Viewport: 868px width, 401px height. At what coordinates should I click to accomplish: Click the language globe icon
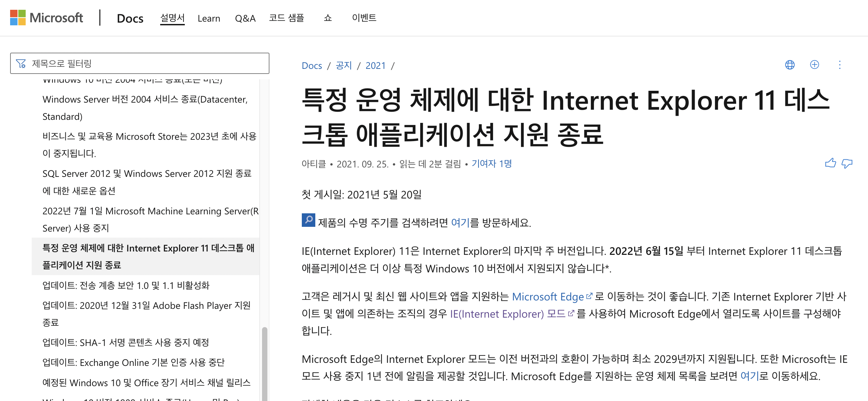click(790, 64)
